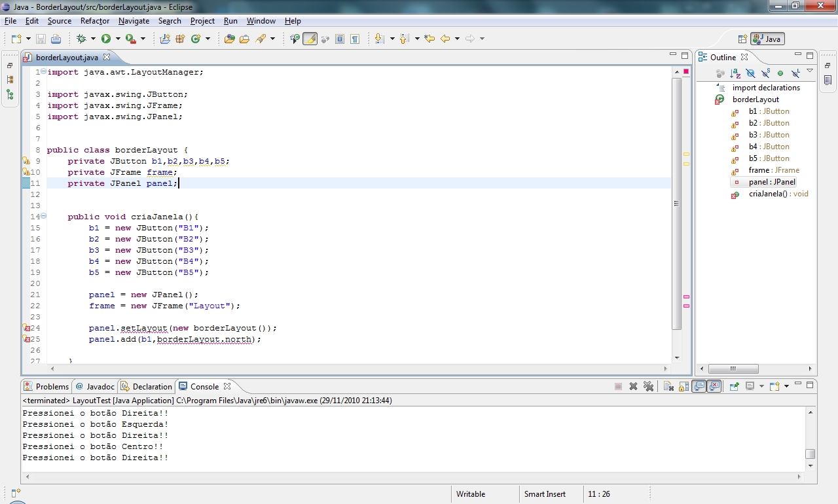Switch to the Declaration tab
This screenshot has width=838, height=504.
pyautogui.click(x=146, y=386)
